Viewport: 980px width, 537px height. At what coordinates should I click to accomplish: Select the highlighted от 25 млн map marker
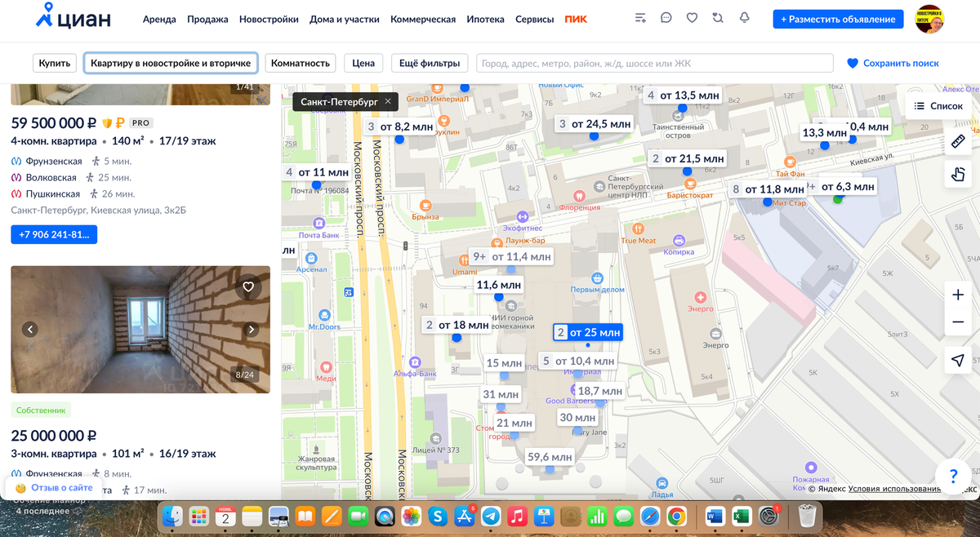coord(588,332)
